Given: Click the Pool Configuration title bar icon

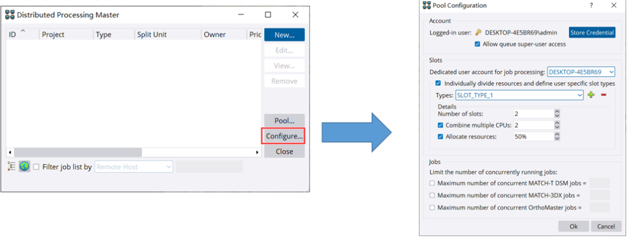Looking at the screenshot, I should click(426, 5).
